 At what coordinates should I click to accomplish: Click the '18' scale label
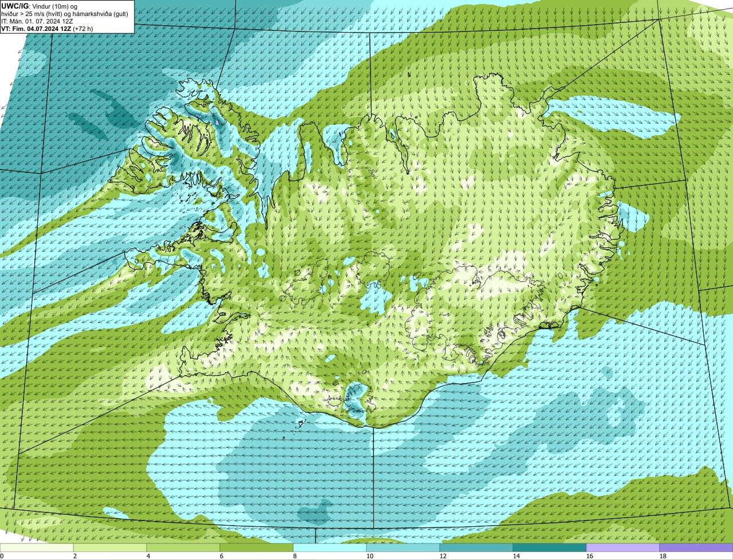pos(663,556)
